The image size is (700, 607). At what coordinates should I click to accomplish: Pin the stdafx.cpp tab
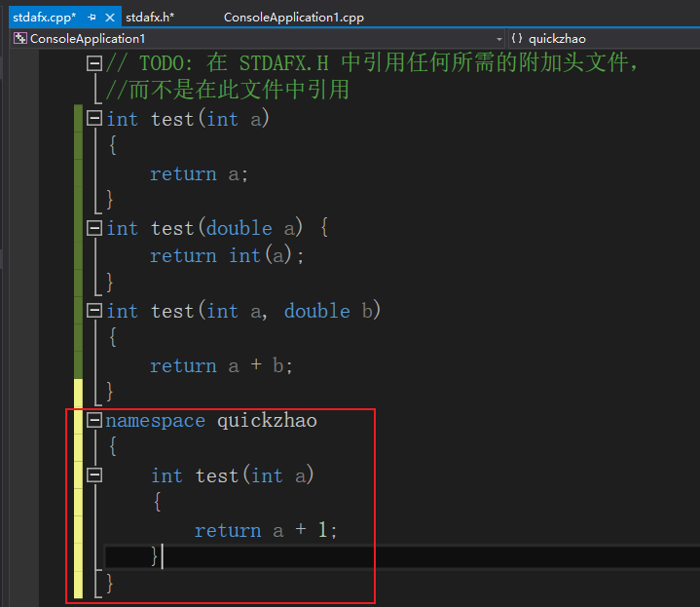coord(92,18)
